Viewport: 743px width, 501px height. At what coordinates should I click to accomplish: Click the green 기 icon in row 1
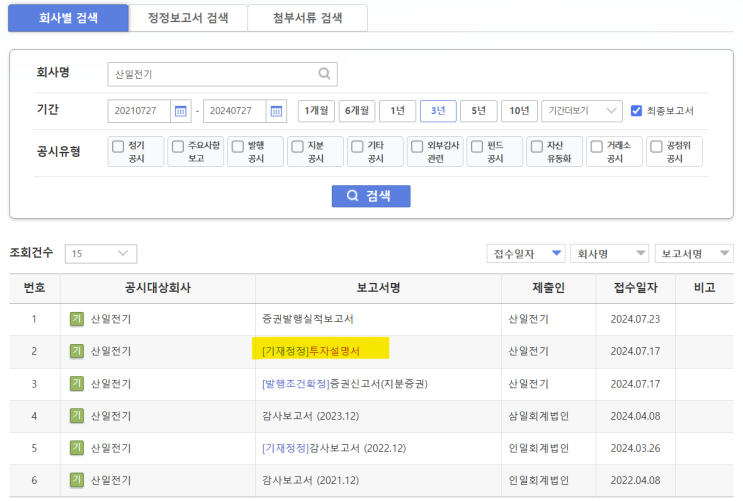(76, 319)
